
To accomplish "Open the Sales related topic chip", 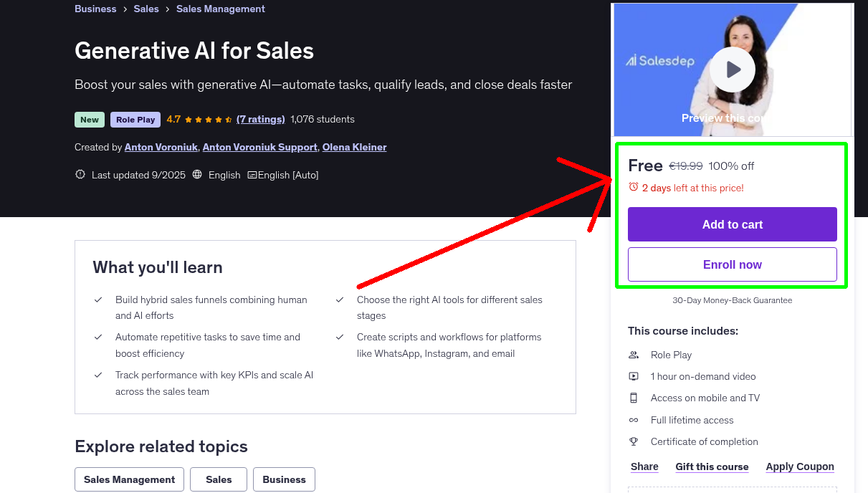I will pos(219,479).
